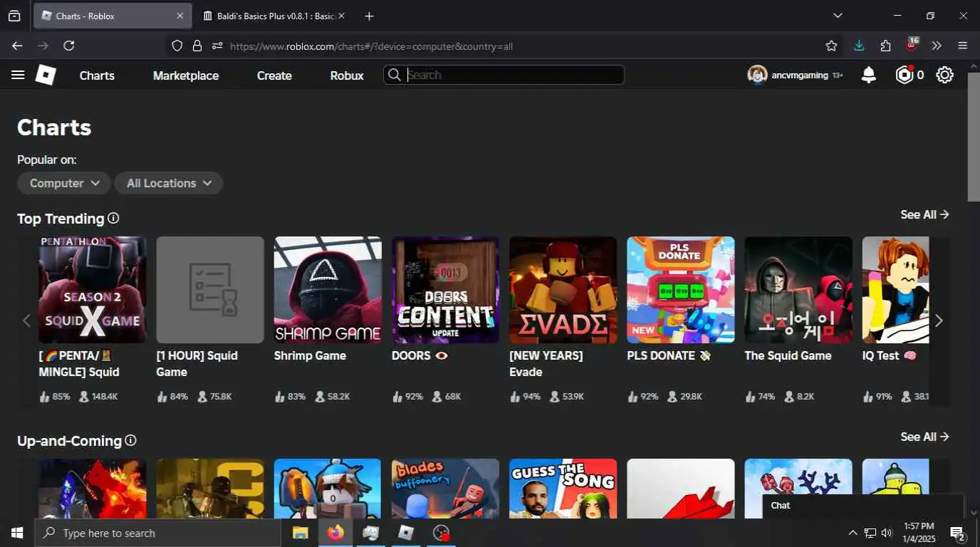
Task: Open Firefox application menu
Action: (x=963, y=46)
